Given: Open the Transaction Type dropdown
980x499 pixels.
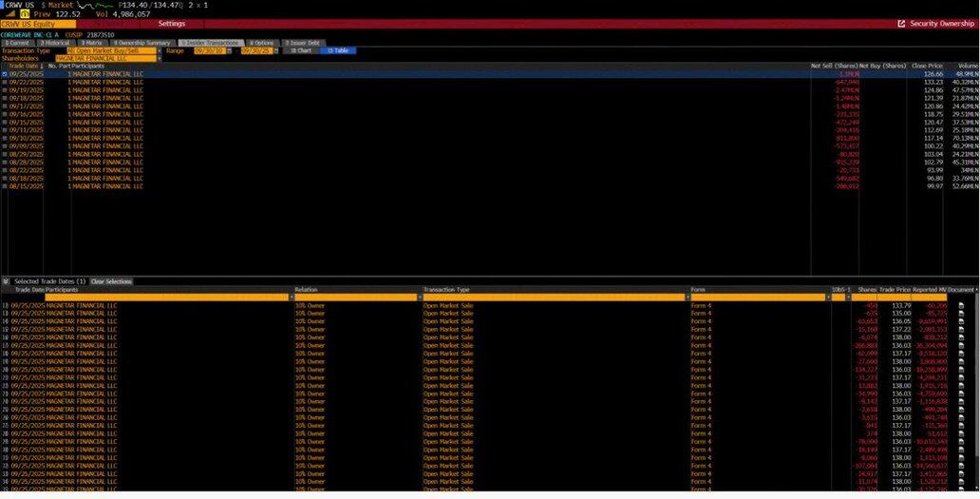Looking at the screenshot, I should click(x=158, y=50).
